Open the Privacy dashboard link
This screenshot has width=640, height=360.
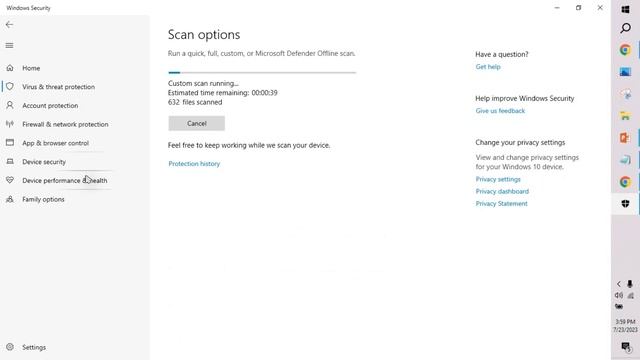pyautogui.click(x=502, y=191)
